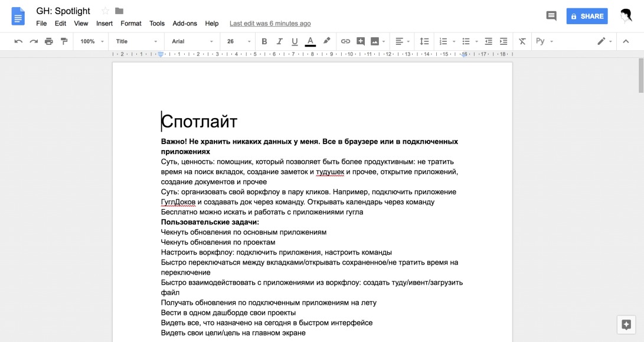Image resolution: width=644 pixels, height=342 pixels.
Task: Undo the last action
Action: pyautogui.click(x=18, y=41)
